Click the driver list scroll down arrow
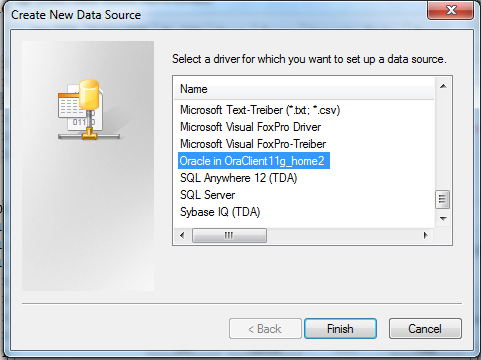 click(x=443, y=219)
